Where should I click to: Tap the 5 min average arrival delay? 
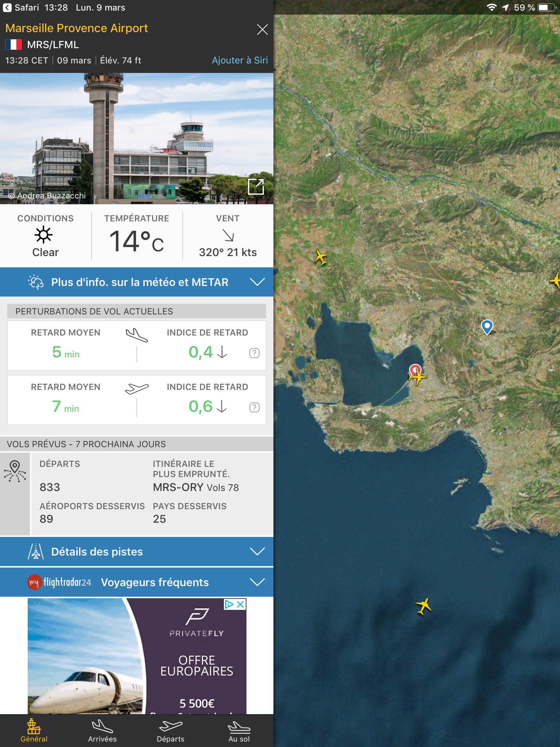(66, 352)
